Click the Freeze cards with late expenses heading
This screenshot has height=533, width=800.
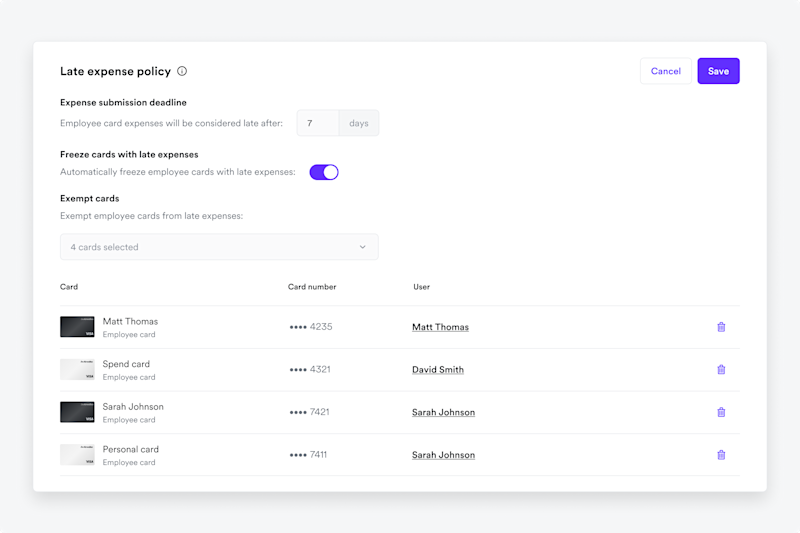pos(129,155)
